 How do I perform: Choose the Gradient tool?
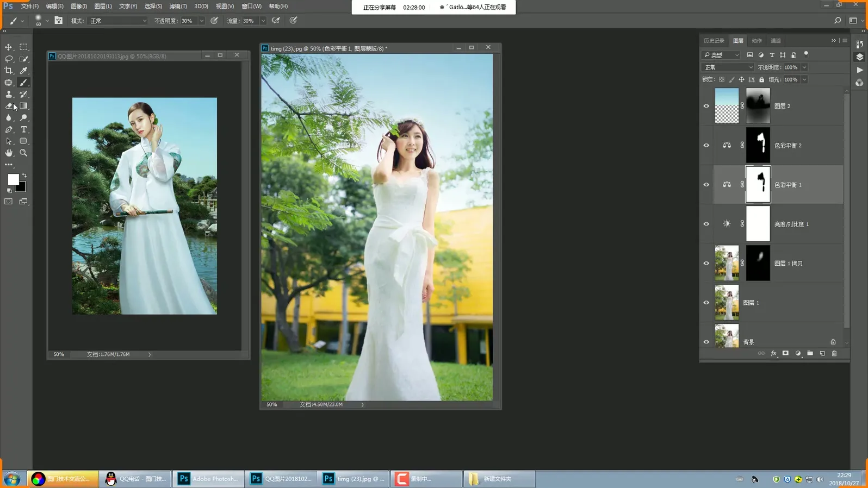coord(23,106)
